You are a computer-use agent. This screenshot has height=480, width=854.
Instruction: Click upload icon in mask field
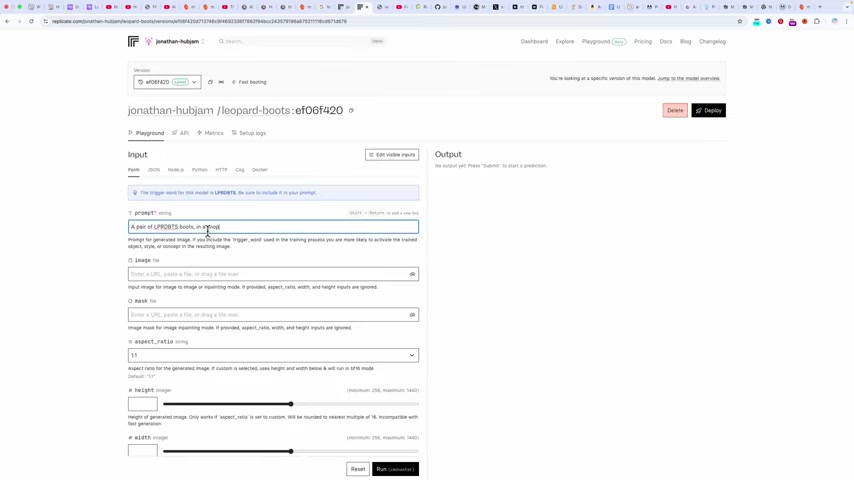[x=412, y=315]
